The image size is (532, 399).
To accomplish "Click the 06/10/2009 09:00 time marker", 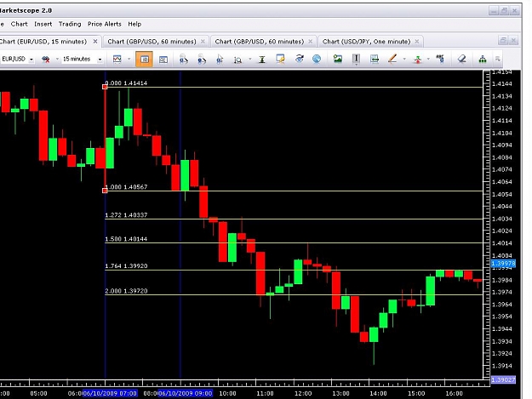I will tap(186, 393).
